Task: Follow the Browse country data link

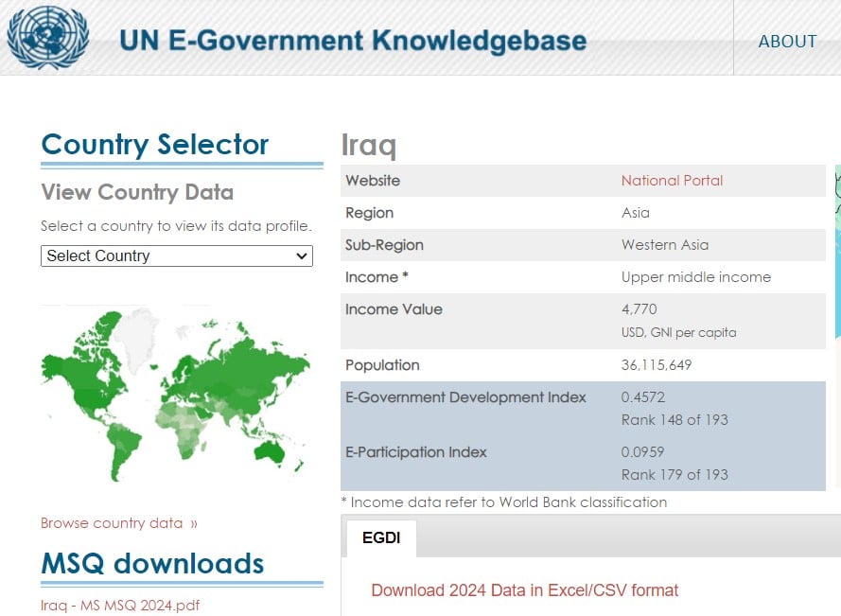Action: [x=119, y=523]
